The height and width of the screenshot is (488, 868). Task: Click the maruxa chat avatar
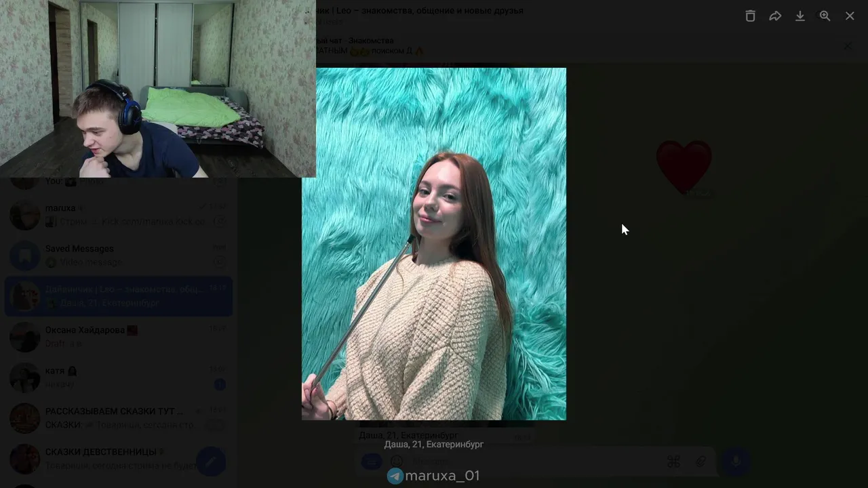25,215
